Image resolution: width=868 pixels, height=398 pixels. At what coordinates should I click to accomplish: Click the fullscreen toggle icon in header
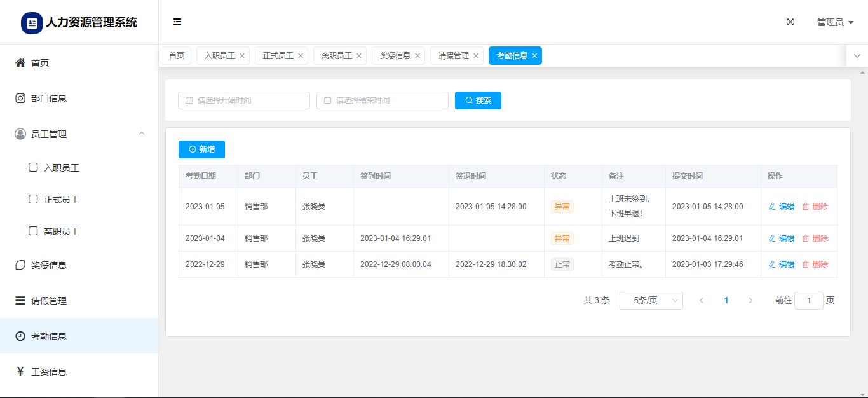click(790, 22)
